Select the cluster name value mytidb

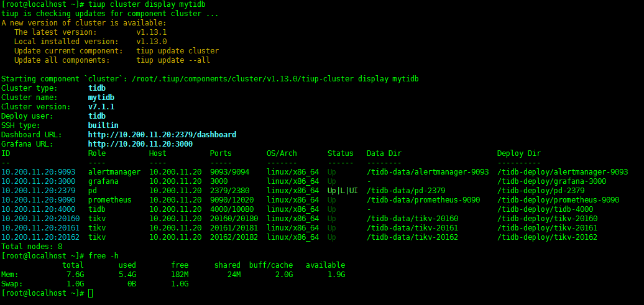[x=101, y=98]
